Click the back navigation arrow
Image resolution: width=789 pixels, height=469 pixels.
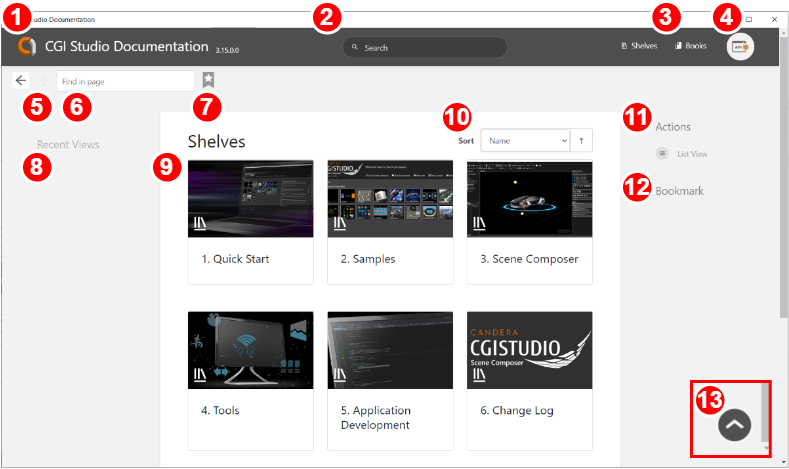21,81
